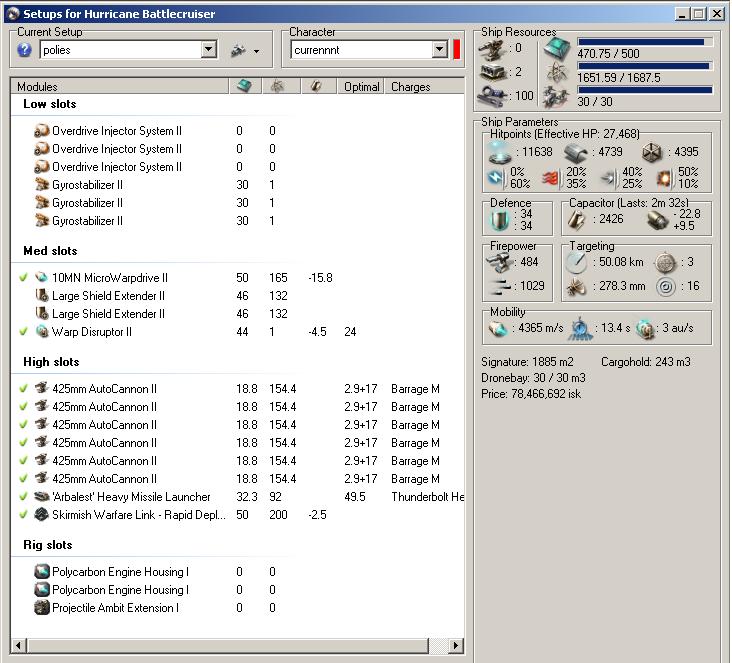Sort by the Modules column header
The height and width of the screenshot is (663, 732).
click(120, 86)
